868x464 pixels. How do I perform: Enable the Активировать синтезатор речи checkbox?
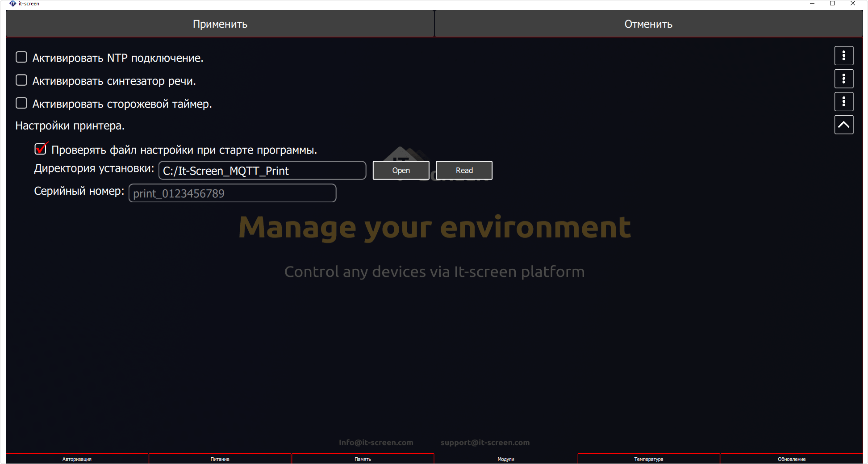point(21,80)
